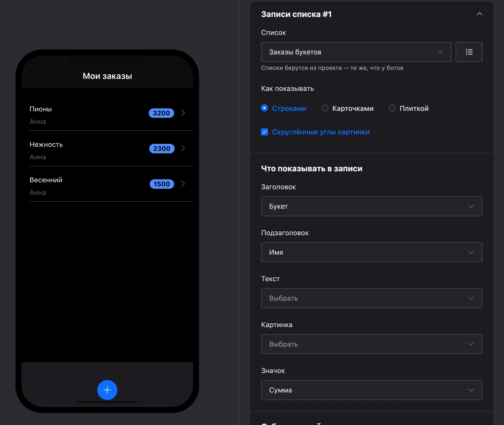Click the Анна subtitle under Пионы
This screenshot has width=504, height=425.
click(x=38, y=122)
